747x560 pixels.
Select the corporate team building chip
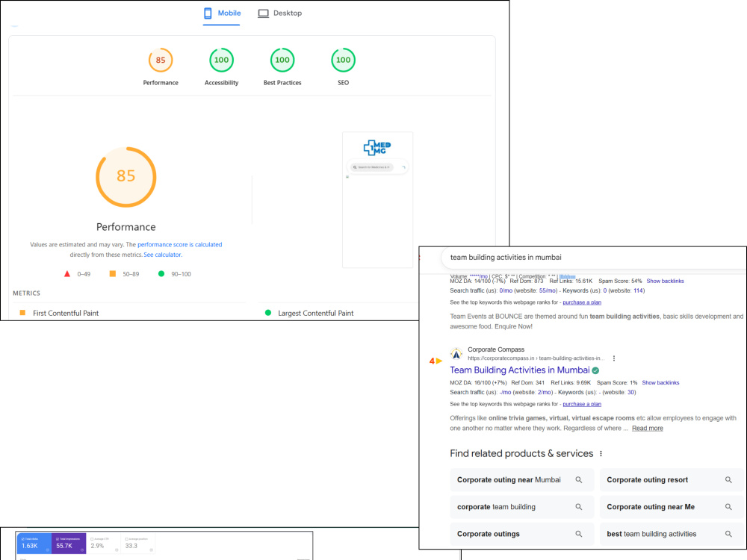coord(521,507)
